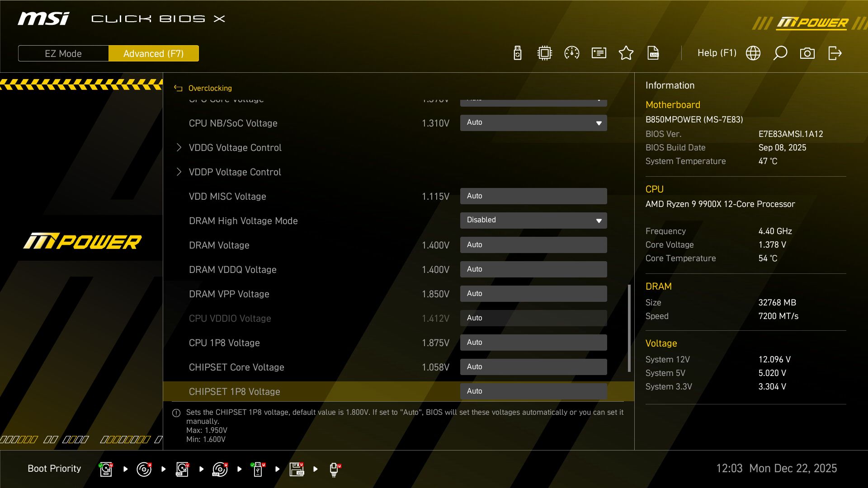This screenshot has width=868, height=488.
Task: Change language via the globe icon
Action: [753, 53]
